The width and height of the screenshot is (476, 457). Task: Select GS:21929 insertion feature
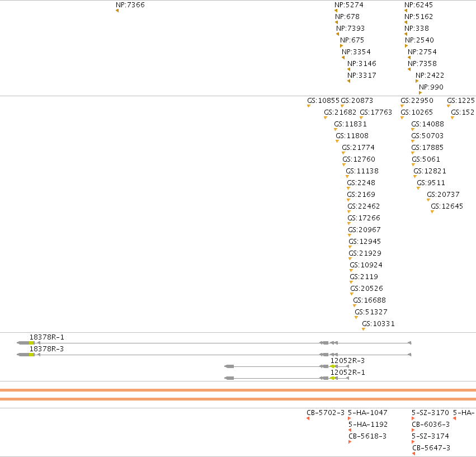365,253
